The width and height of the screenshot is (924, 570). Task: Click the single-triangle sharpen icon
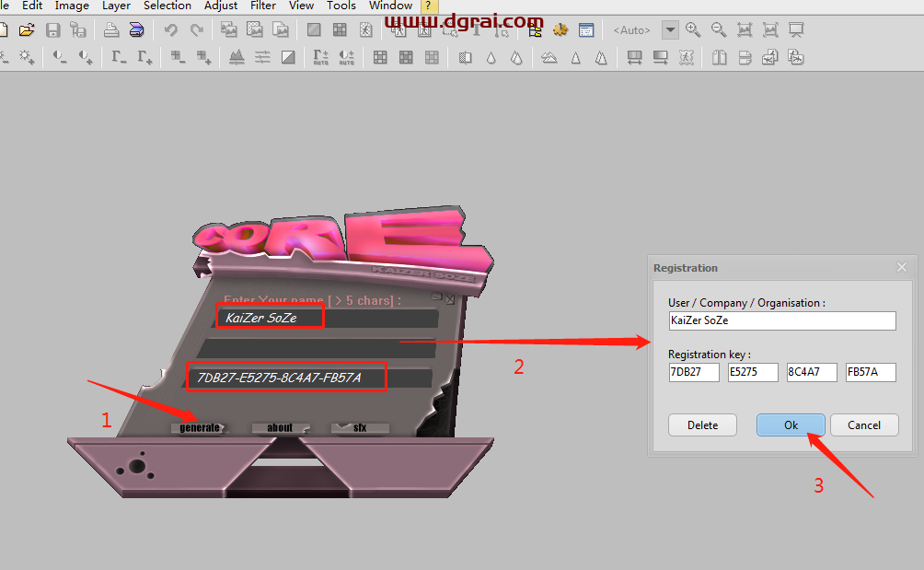pyautogui.click(x=576, y=57)
